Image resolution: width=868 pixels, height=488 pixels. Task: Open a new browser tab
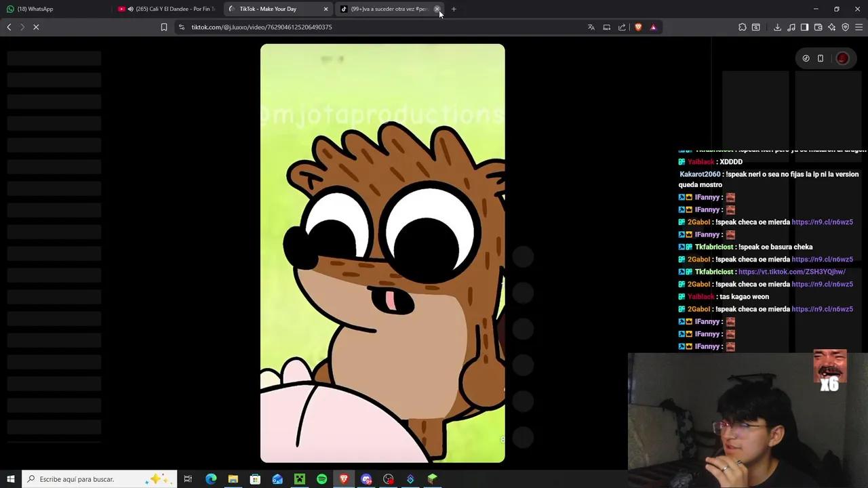click(x=454, y=9)
